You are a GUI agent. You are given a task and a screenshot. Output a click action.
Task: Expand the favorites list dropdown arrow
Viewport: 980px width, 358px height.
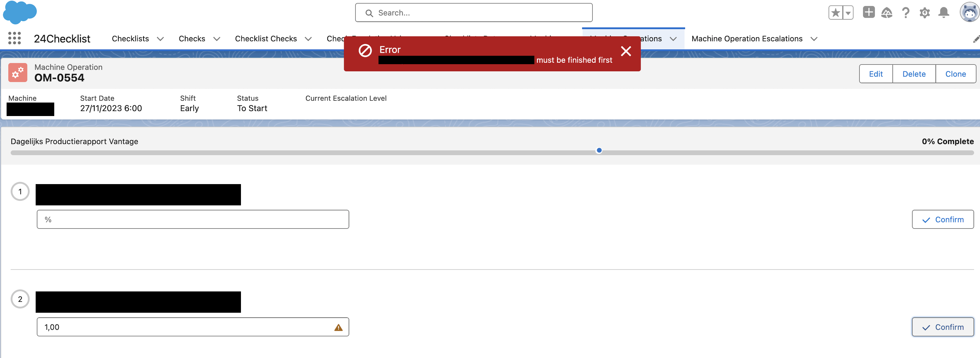[x=848, y=13]
